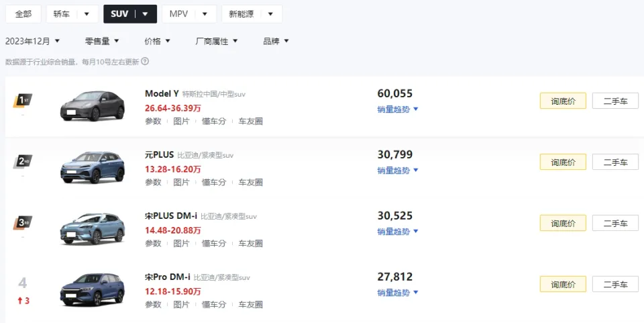The height and width of the screenshot is (323, 644).
Task: Open 车友圈 for 宋PLUS DM-i
Action: [250, 243]
